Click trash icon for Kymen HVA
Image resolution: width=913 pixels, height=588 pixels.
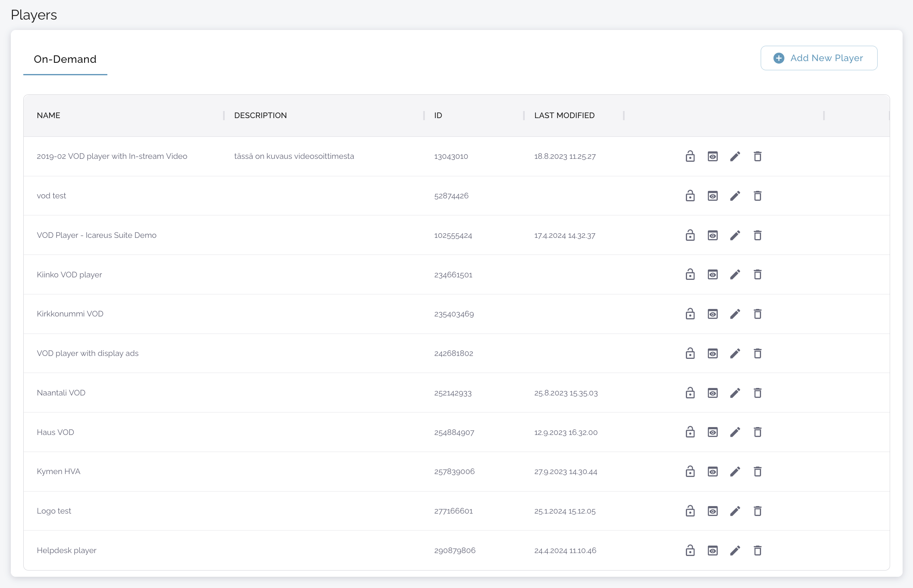click(x=757, y=472)
